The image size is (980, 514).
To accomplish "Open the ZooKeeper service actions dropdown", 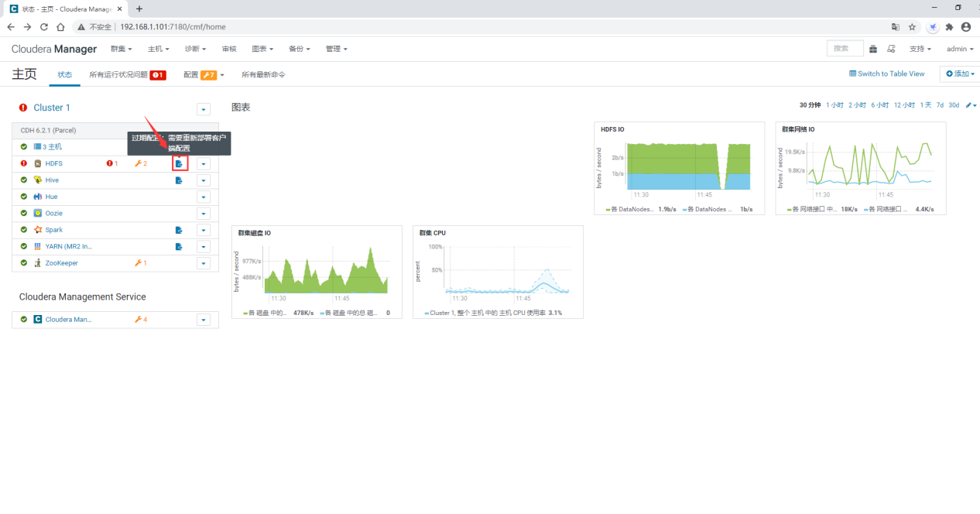I will coord(203,263).
